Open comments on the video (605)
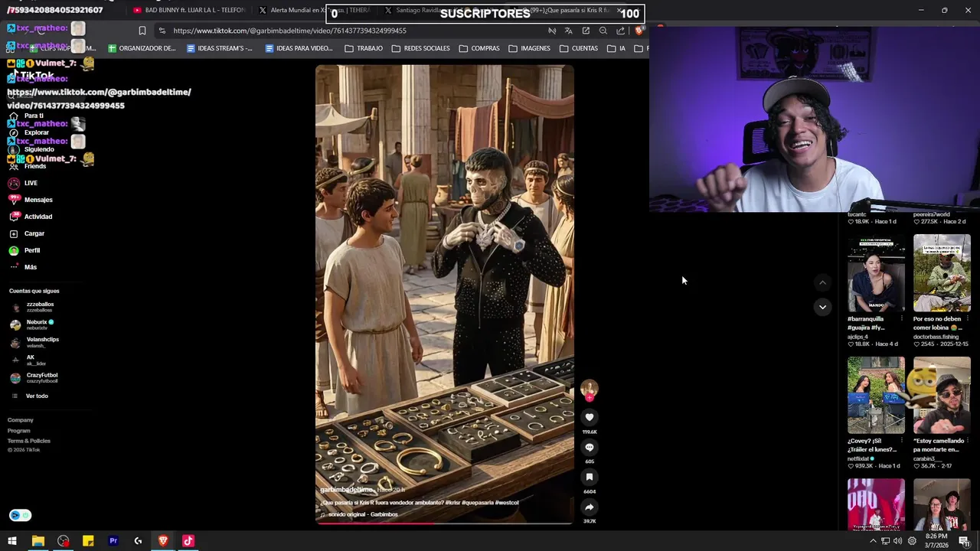The image size is (980, 551). pyautogui.click(x=589, y=447)
